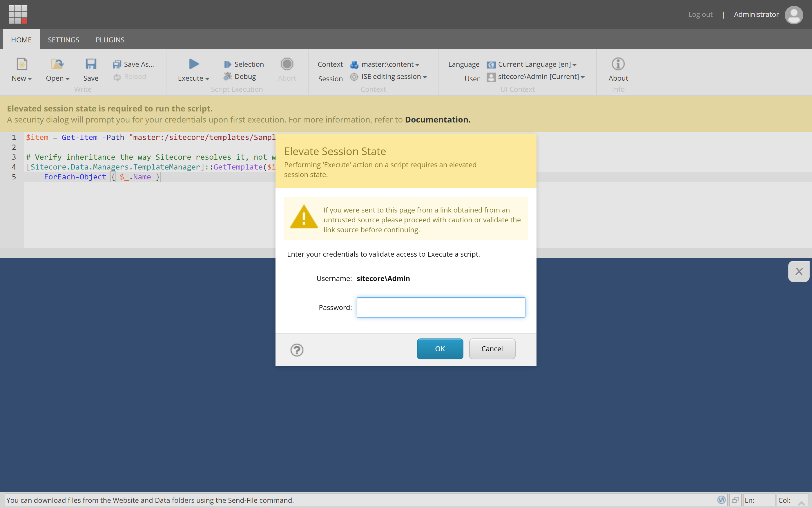The width and height of the screenshot is (812, 508).
Task: Click the Administrator avatar icon
Action: 793,15
